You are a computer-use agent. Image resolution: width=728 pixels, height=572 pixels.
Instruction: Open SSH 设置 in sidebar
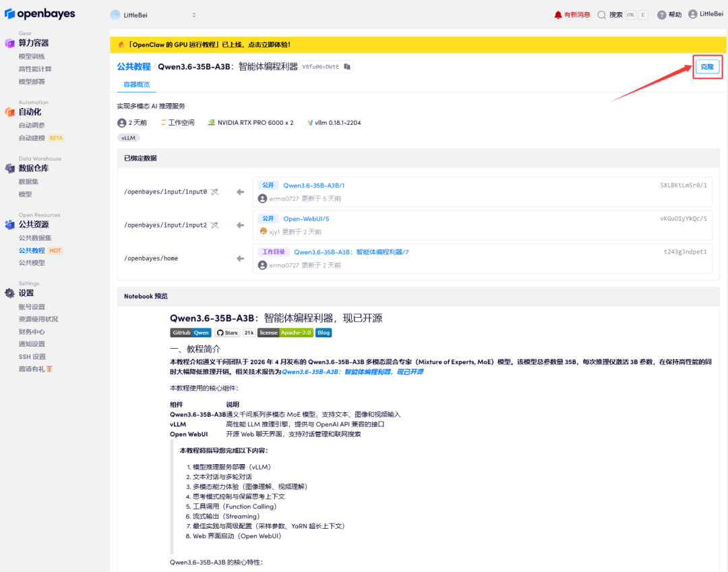point(32,356)
